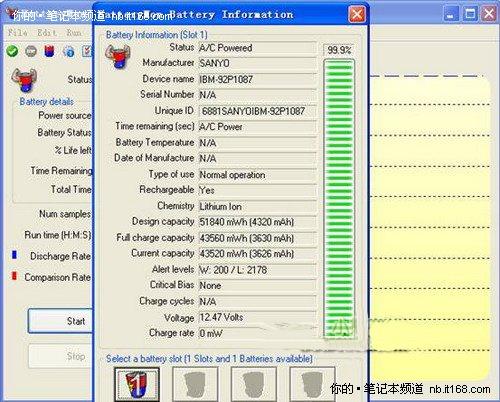This screenshot has width=500, height=402.
Task: Click the red-blue battery toolbar icon
Action: pyautogui.click(x=49, y=51)
